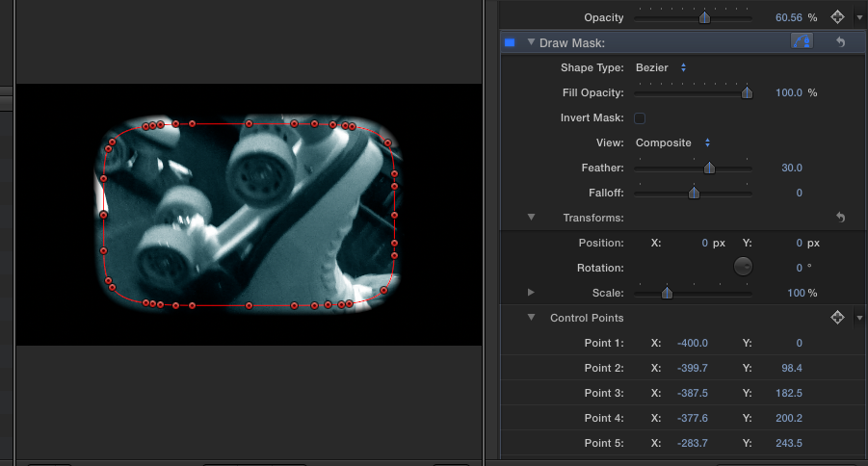
Task: Click the Control Points keyframe diamond icon
Action: pos(837,318)
